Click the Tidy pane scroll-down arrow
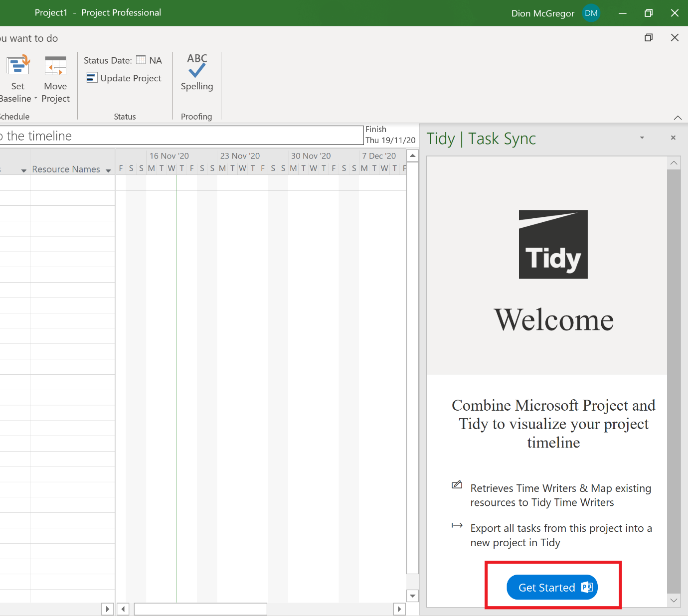 click(674, 601)
